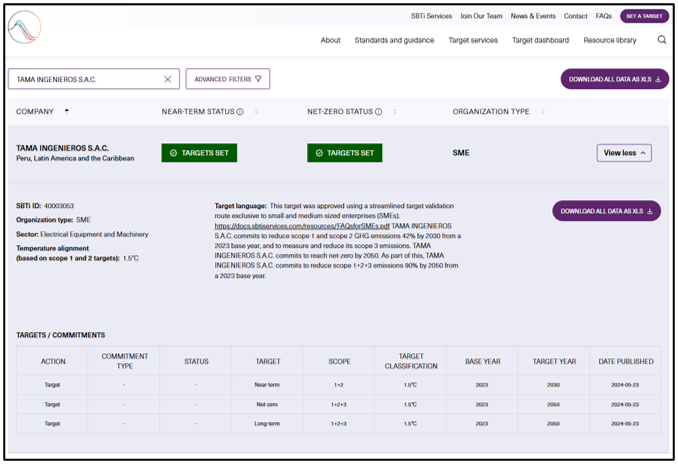Image resolution: width=678 pixels, height=465 pixels.
Task: Open the site search magnifier icon
Action: 662,40
